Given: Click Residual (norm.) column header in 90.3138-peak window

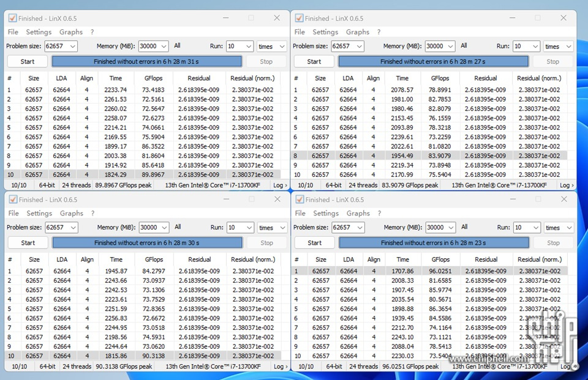Looking at the screenshot, I should click(x=253, y=259).
